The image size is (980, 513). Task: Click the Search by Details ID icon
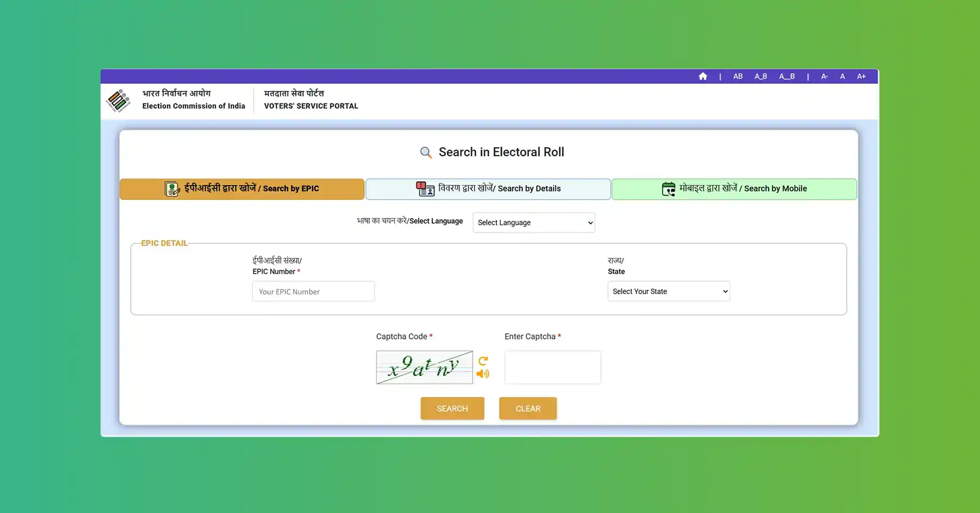click(425, 189)
